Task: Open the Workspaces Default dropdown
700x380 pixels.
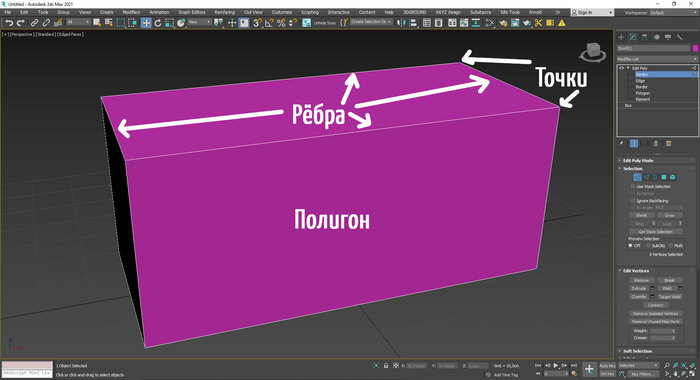Action: coord(674,13)
